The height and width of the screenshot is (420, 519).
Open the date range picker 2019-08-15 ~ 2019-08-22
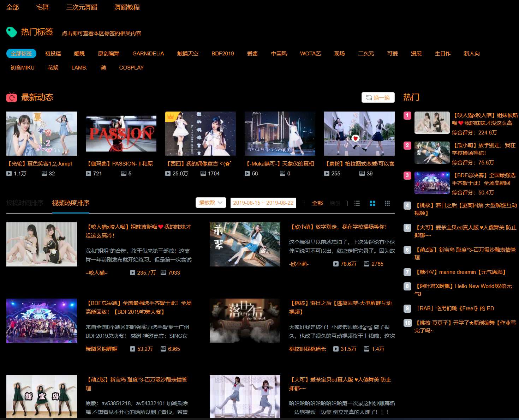(x=263, y=203)
